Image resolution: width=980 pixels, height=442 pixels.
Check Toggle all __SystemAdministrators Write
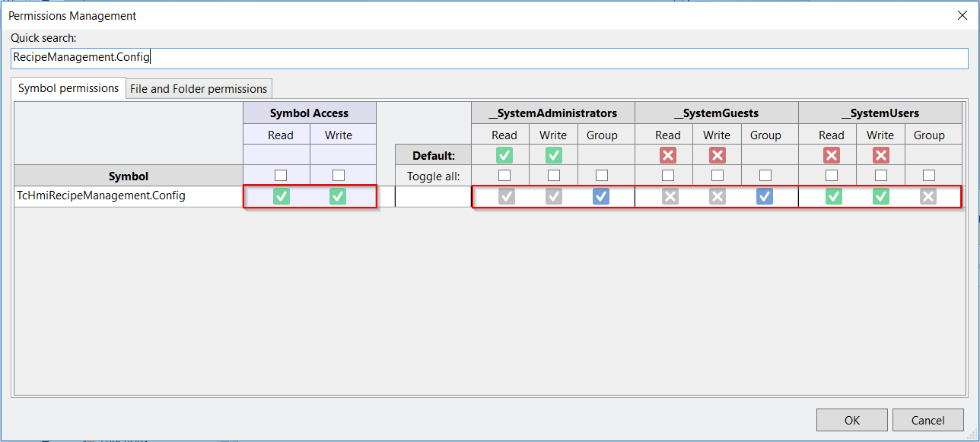[554, 176]
